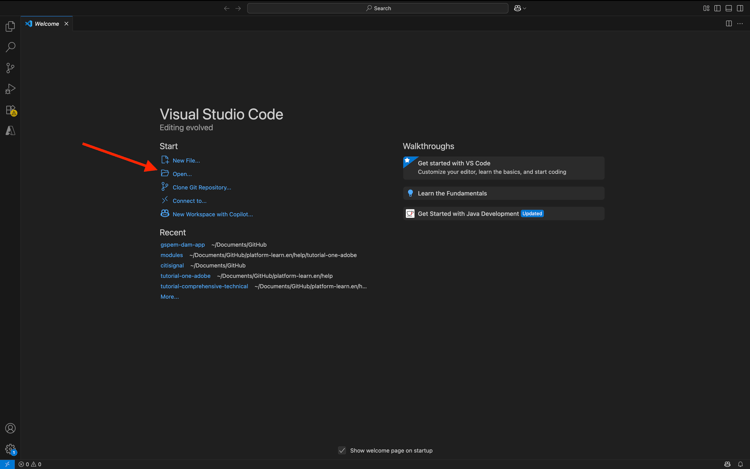The height and width of the screenshot is (469, 750).
Task: Open the Extensions view
Action: click(10, 110)
